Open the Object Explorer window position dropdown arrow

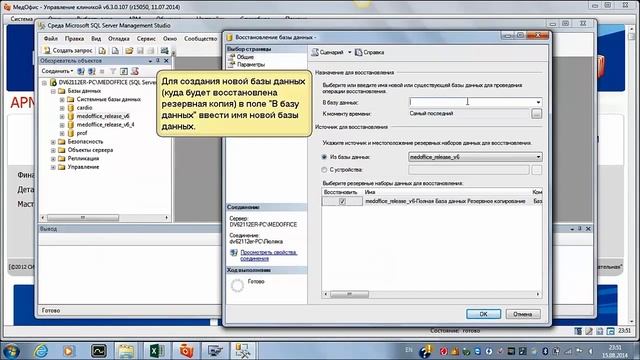pyautogui.click(x=150, y=61)
